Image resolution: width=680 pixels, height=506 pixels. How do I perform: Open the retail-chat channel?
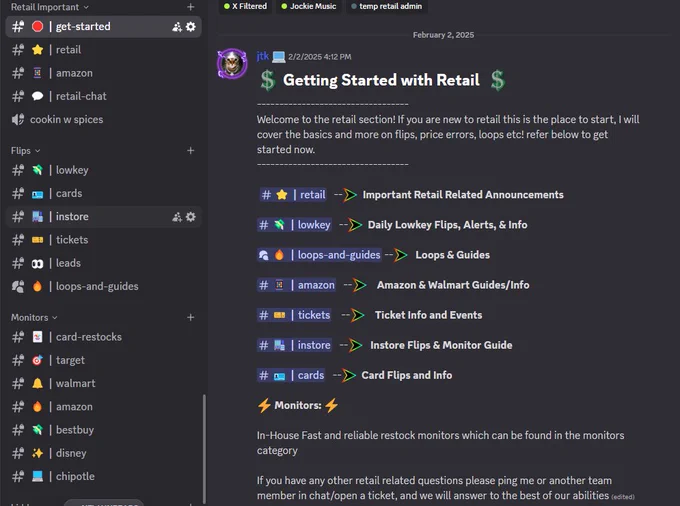(103, 96)
